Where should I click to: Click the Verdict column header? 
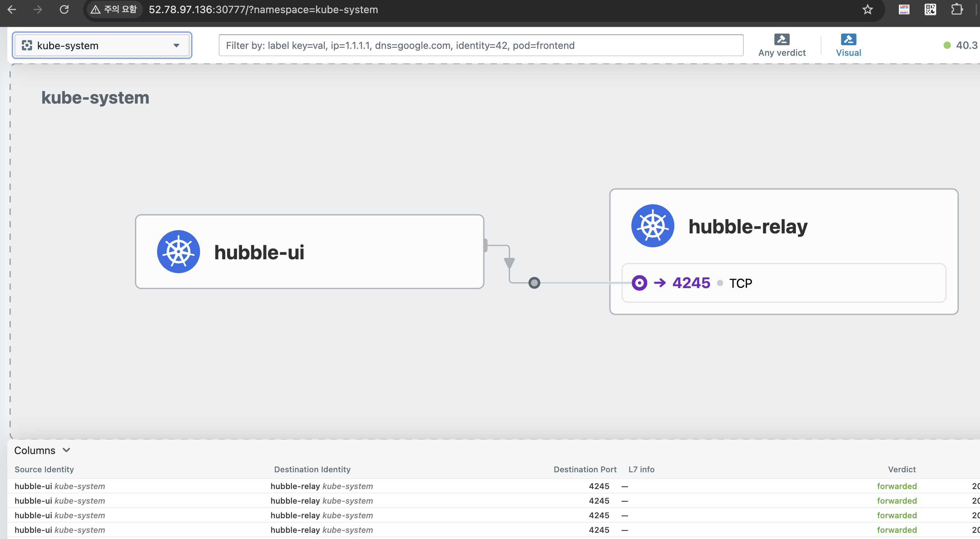click(902, 469)
